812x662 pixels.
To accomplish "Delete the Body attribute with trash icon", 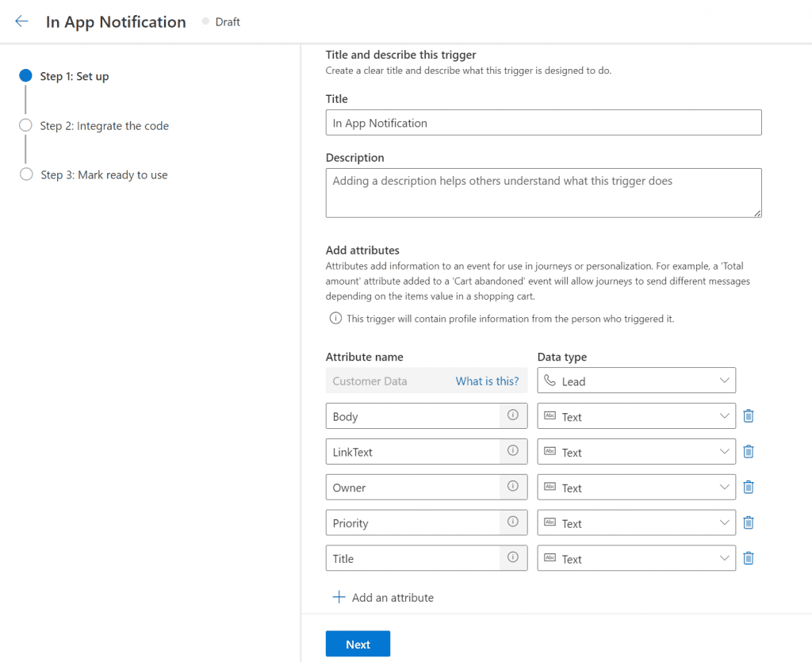I will 748,416.
